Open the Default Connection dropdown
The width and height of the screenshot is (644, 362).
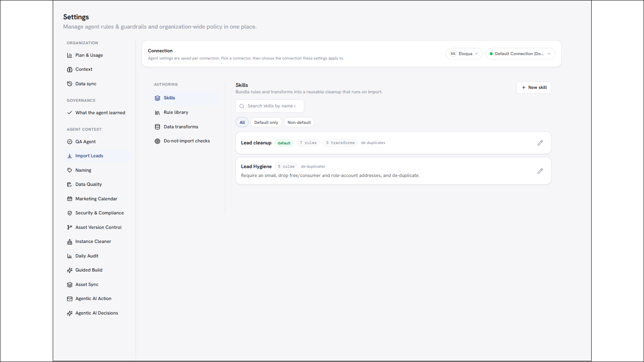[x=520, y=54]
